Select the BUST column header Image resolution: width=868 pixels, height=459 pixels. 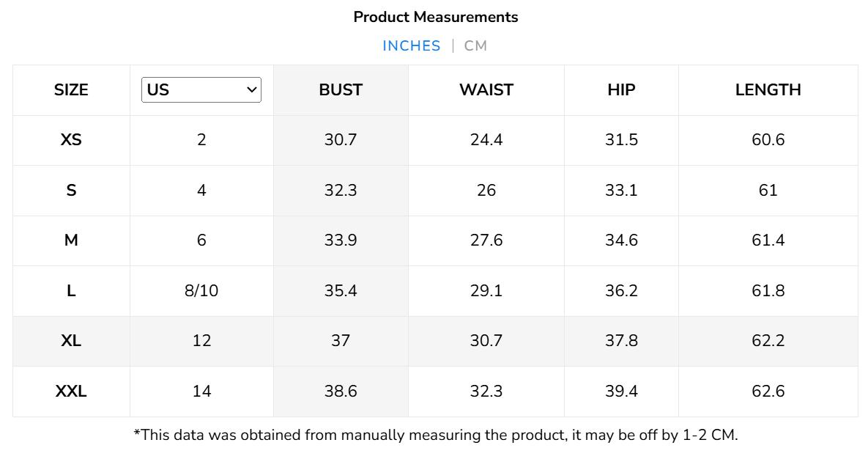[x=341, y=90]
